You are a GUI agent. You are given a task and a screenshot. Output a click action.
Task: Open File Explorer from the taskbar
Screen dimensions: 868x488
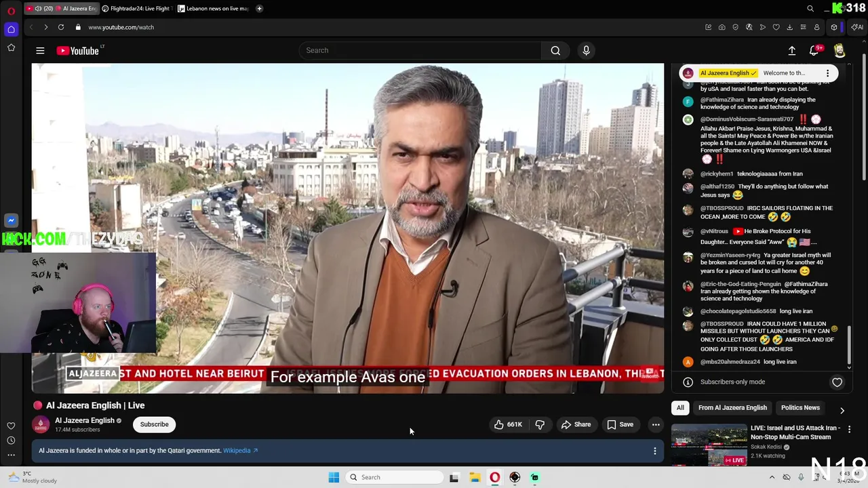point(475,477)
